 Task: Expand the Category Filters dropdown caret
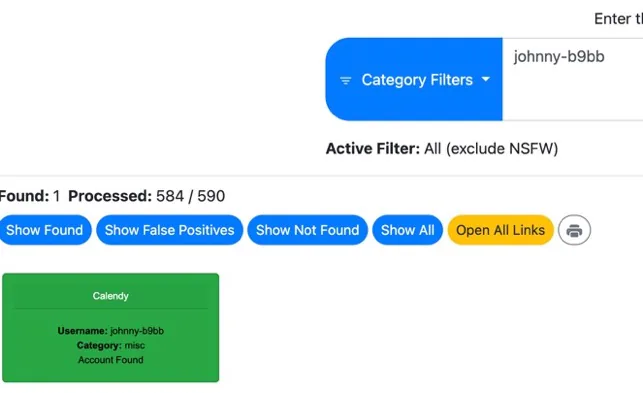click(x=486, y=79)
